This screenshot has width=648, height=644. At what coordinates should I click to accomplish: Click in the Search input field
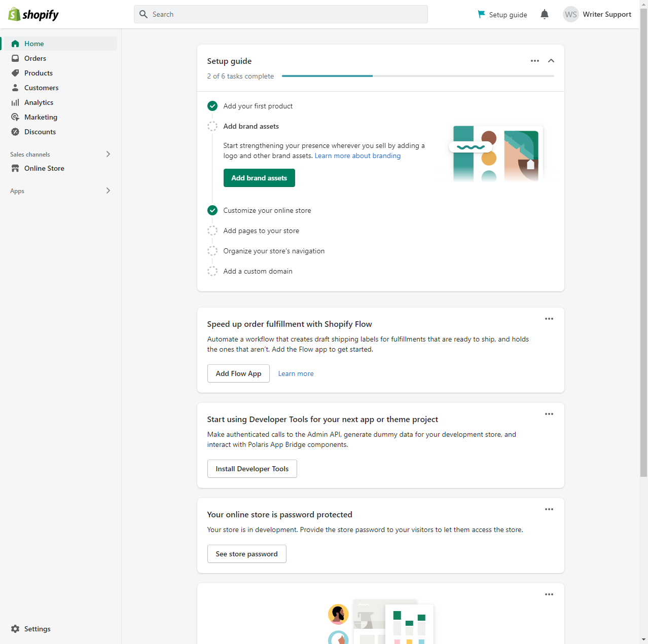(281, 14)
